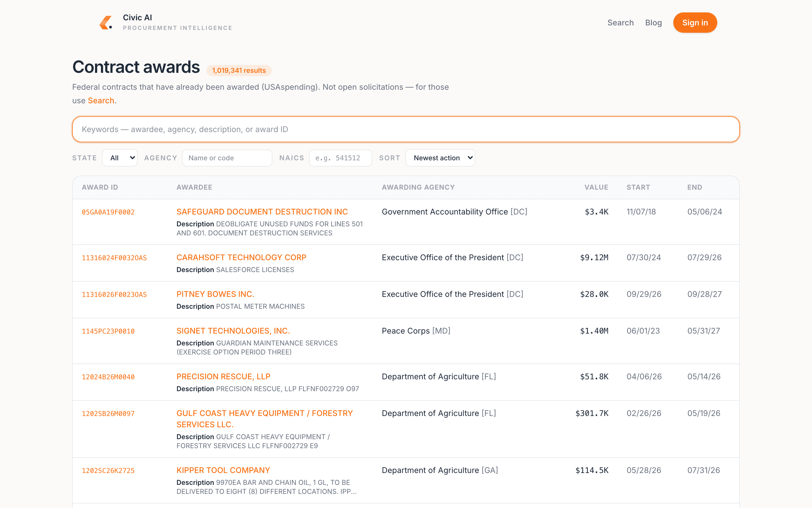Viewport: 812px width, 508px height.
Task: Open Safeguard Document Destruction Inc awardee
Action: pyautogui.click(x=262, y=212)
